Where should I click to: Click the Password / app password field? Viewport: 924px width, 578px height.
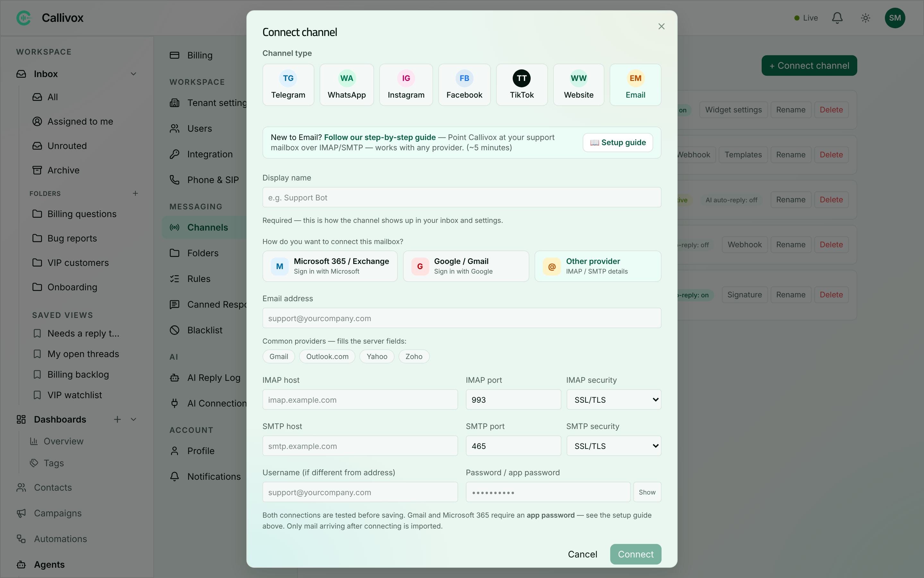tap(548, 492)
